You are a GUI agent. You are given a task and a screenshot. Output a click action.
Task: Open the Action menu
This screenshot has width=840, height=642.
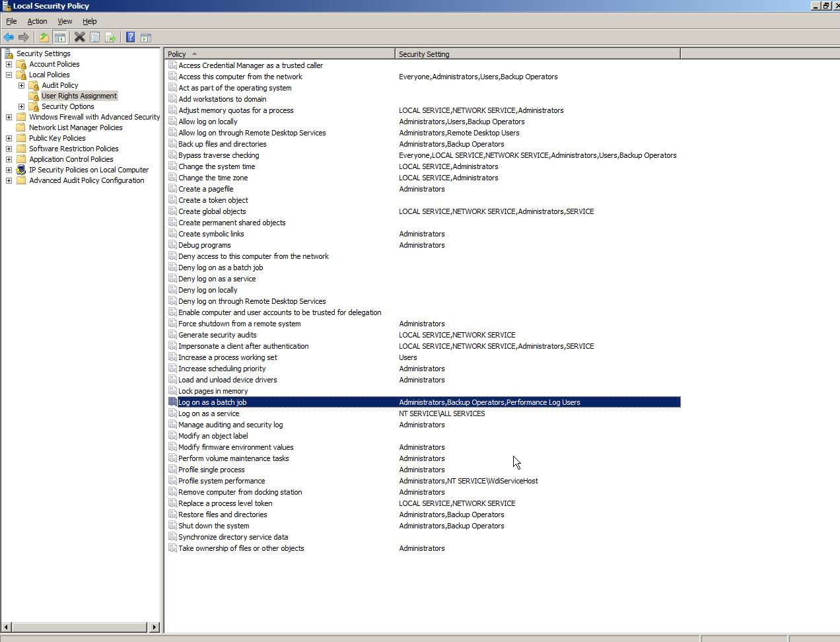point(37,21)
